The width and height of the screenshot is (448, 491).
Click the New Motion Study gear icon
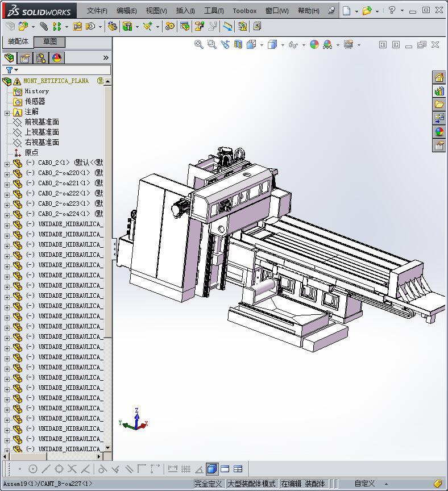click(170, 26)
